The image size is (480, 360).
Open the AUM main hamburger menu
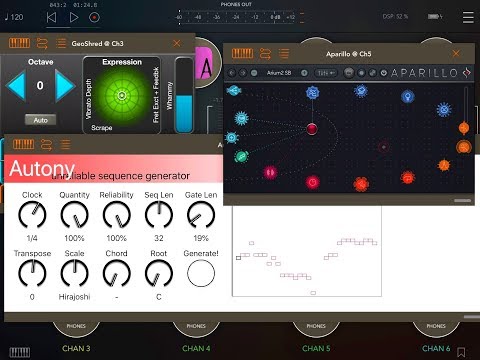468,17
